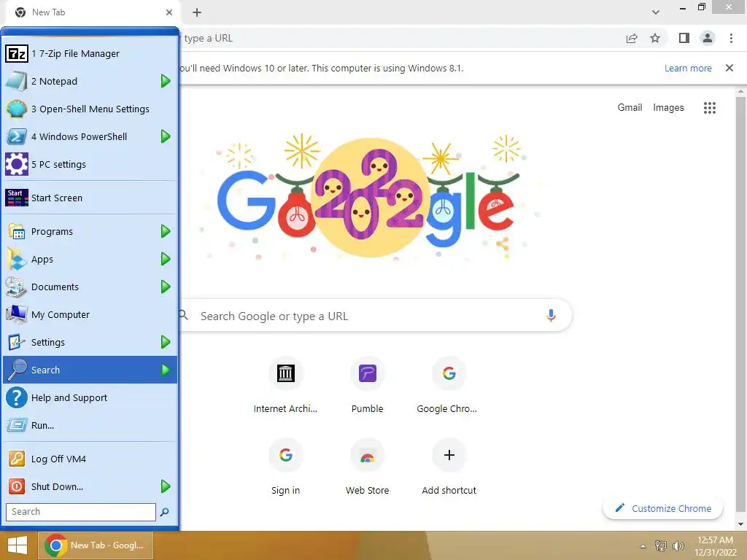Click the start menu search magnifier button
Screen dimensions: 747x560
point(164,512)
